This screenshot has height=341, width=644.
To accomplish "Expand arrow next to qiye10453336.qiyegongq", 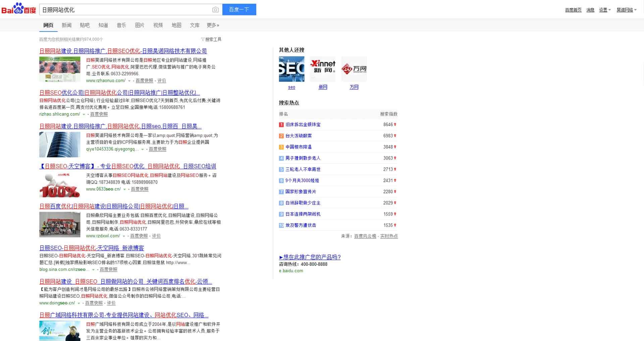I will click(x=143, y=149).
